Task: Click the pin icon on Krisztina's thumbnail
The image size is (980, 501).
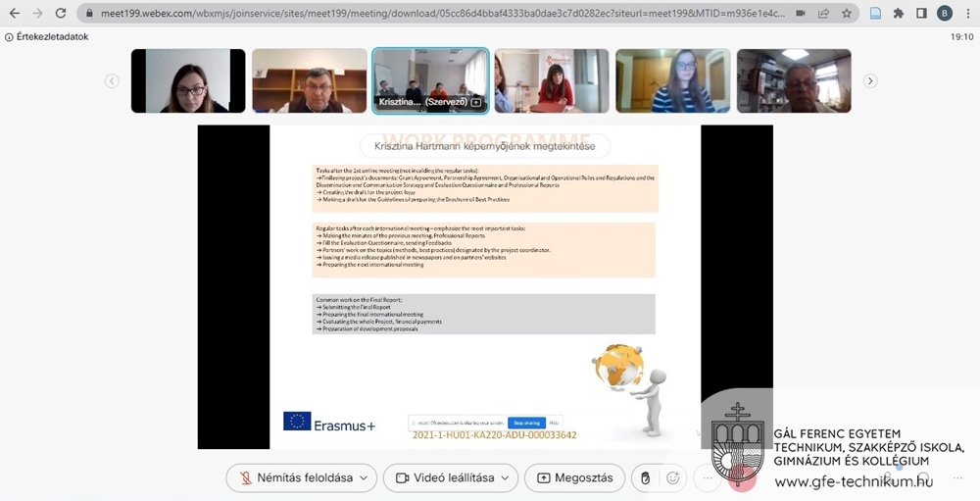Action: pyautogui.click(x=476, y=102)
